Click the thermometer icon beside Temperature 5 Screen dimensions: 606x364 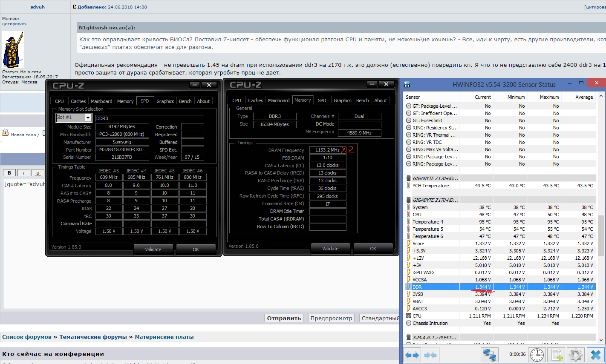(x=409, y=229)
